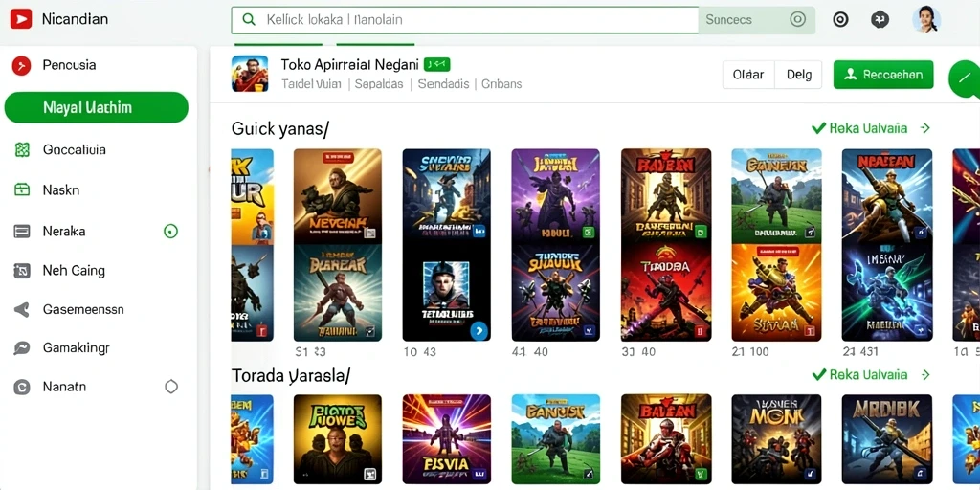This screenshot has height=490, width=980.
Task: Open the BANEAR game thumbnail
Action: point(338,293)
